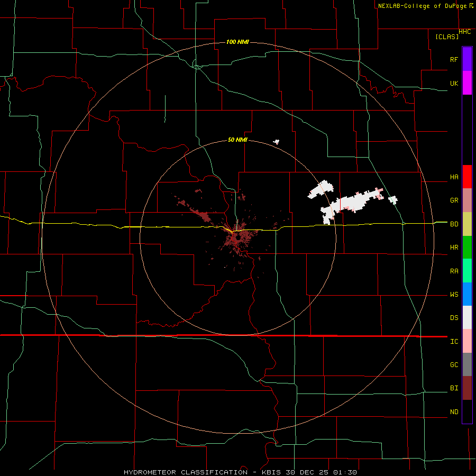
Task: Click the 'BD' legend label
Action: coord(454,224)
